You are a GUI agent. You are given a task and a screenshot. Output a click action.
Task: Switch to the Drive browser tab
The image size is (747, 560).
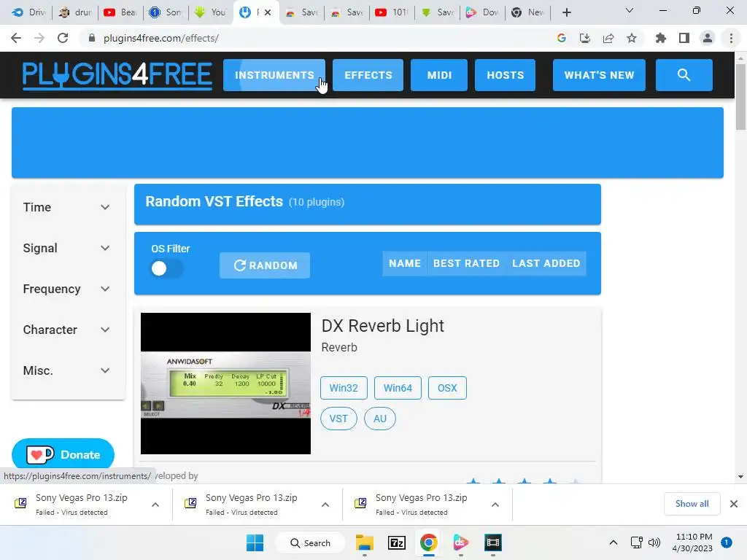pyautogui.click(x=28, y=12)
